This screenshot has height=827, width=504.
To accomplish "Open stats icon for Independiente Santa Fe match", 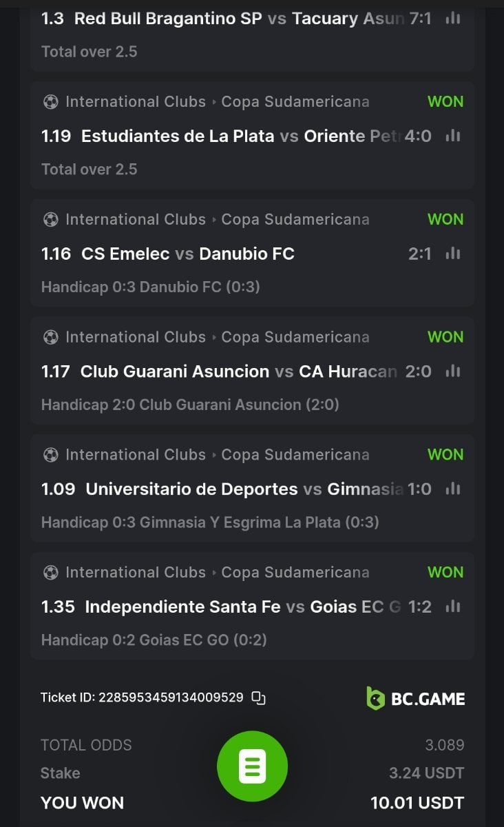I will pyautogui.click(x=452, y=607).
